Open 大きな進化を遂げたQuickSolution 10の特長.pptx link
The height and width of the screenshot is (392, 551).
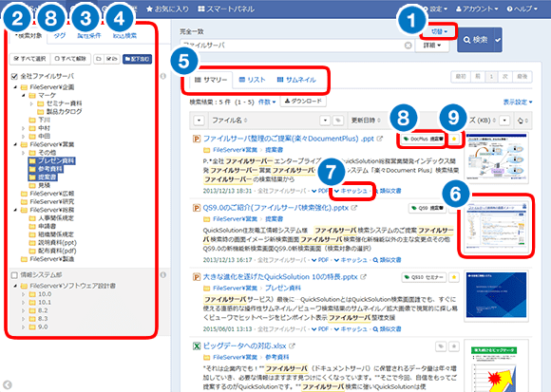point(280,277)
